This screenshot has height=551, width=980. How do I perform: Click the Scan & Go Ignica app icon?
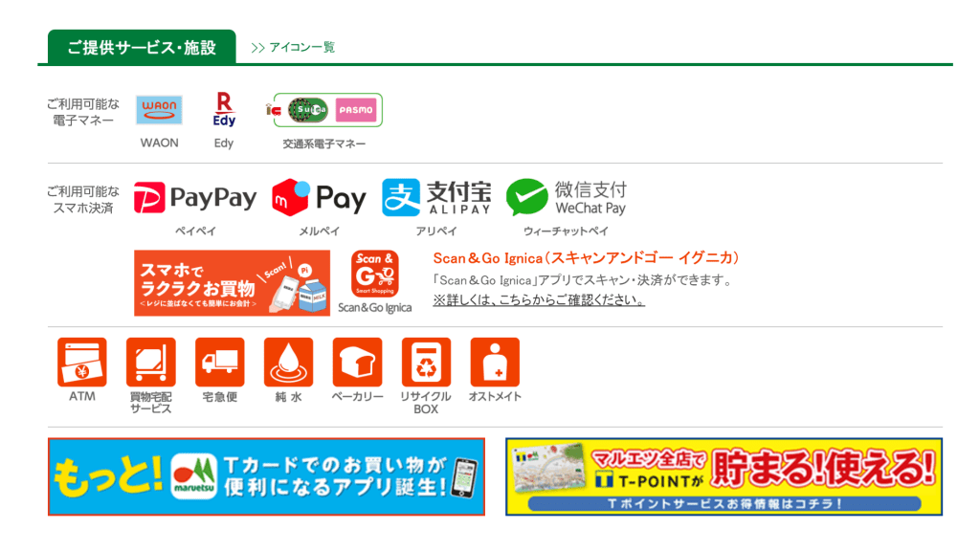375,274
